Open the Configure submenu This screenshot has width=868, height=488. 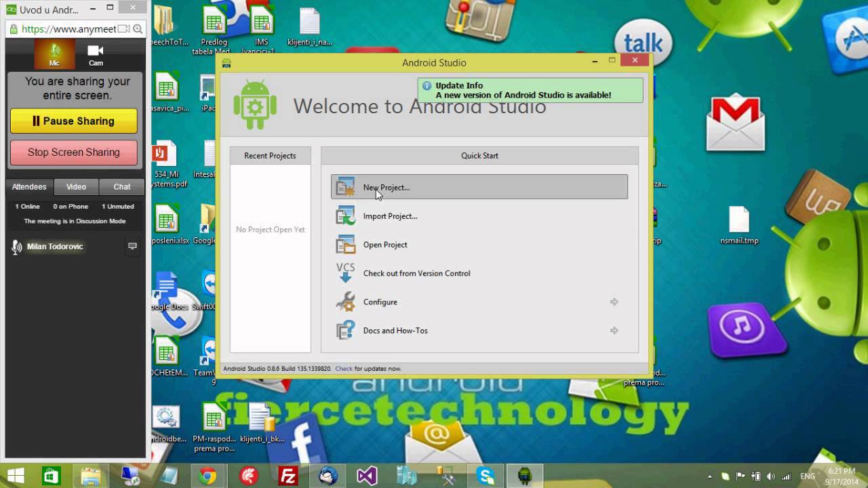point(479,302)
